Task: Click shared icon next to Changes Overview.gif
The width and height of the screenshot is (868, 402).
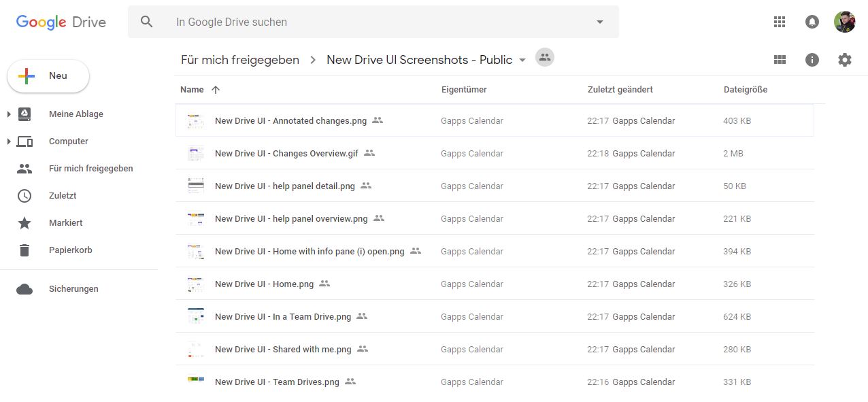Action: pyautogui.click(x=369, y=153)
